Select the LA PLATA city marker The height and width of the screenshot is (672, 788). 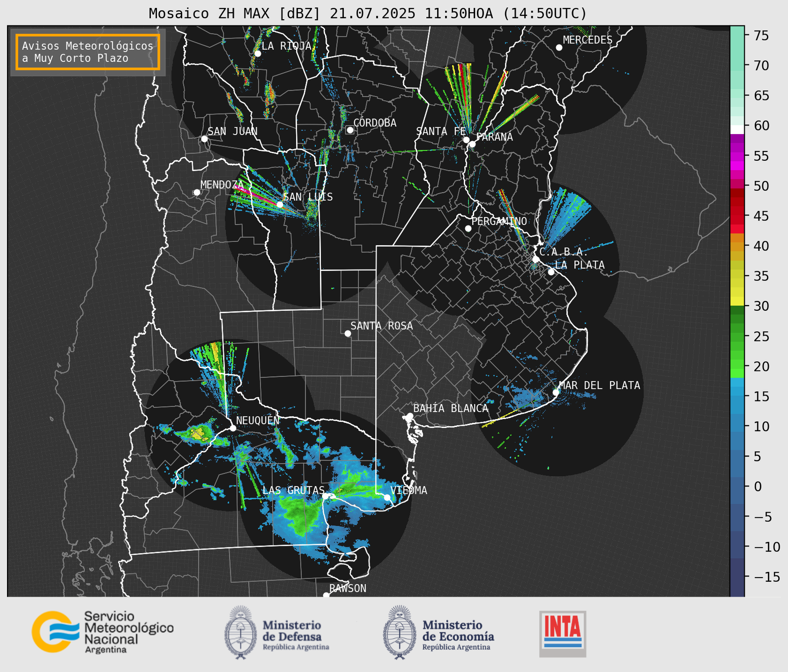click(551, 272)
